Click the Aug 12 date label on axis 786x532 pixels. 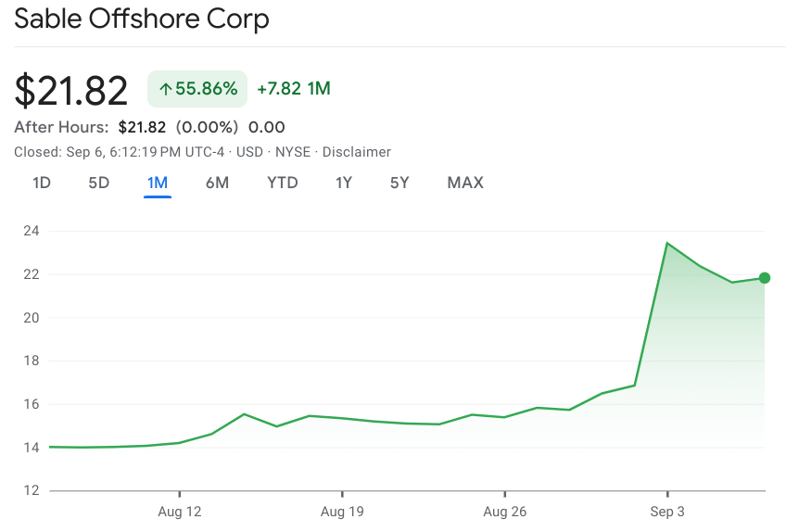tap(180, 511)
